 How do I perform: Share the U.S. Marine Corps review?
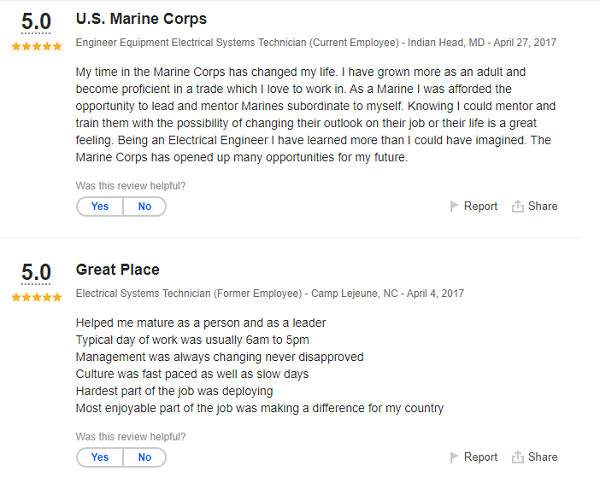point(543,207)
